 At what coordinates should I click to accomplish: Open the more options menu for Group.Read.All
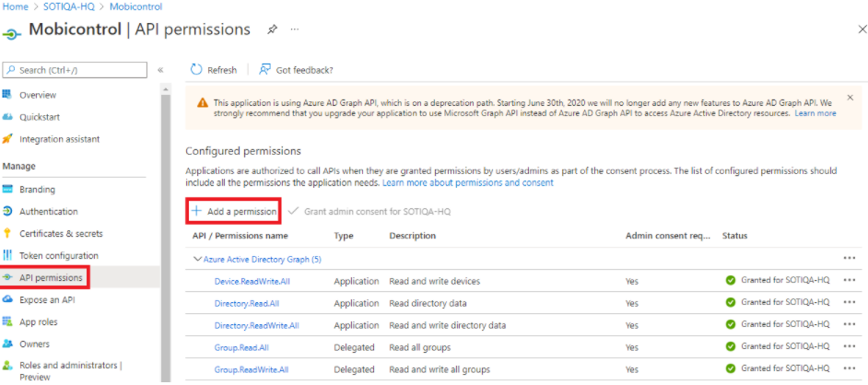tap(849, 347)
